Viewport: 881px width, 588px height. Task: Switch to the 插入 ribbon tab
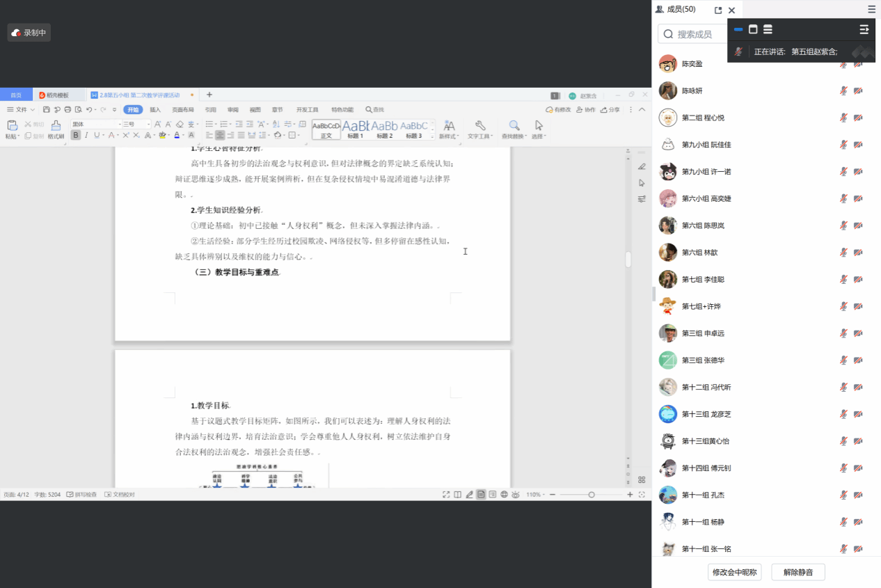coord(154,109)
